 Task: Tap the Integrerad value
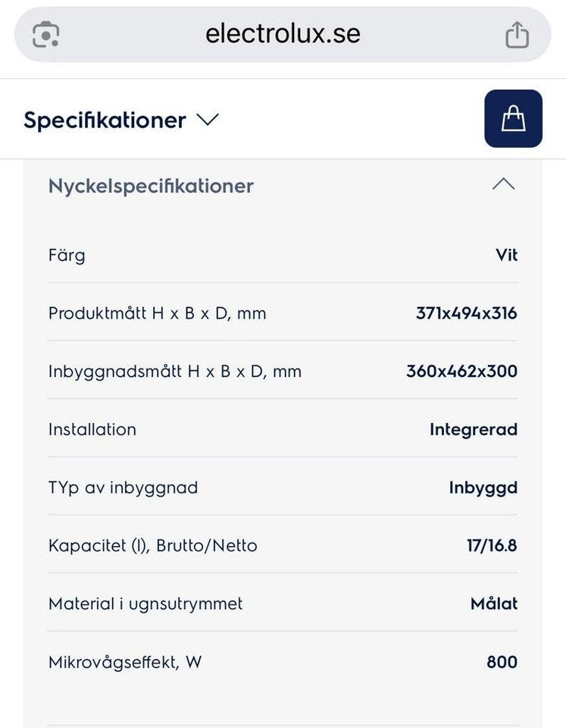[473, 429]
